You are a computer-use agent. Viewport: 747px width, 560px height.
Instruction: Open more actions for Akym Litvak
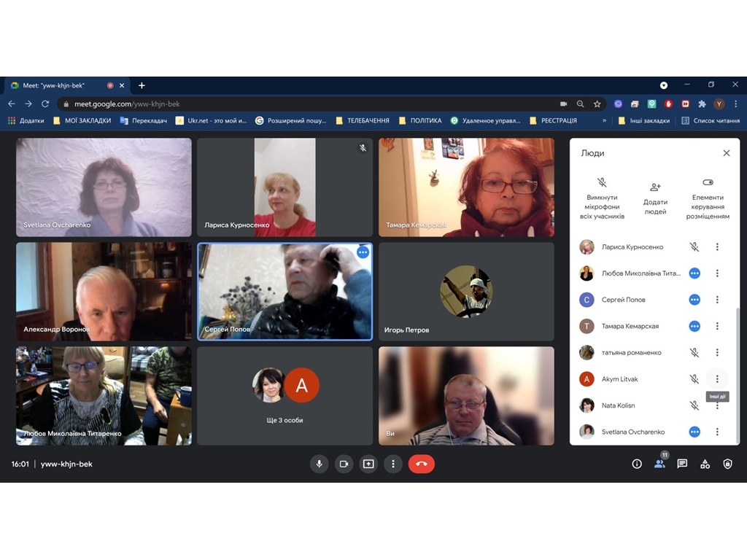[x=717, y=379]
